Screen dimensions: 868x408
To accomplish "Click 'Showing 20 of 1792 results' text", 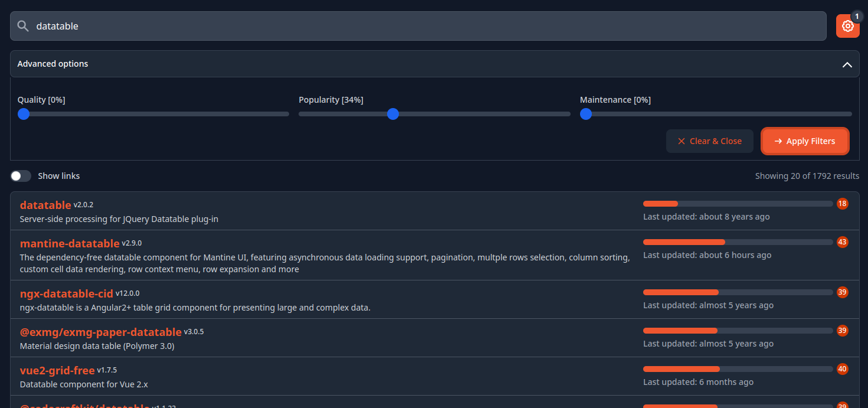I will pos(807,176).
